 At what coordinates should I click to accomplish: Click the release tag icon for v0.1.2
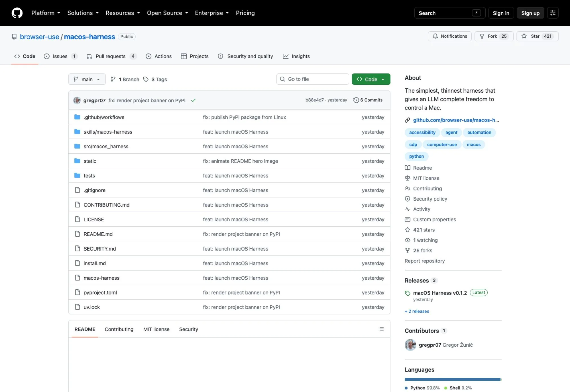click(x=408, y=293)
